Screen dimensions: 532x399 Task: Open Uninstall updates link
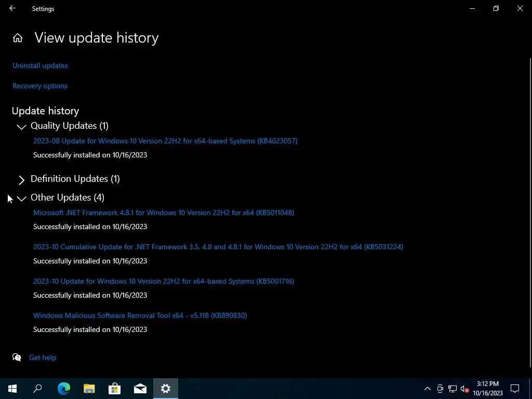click(40, 65)
